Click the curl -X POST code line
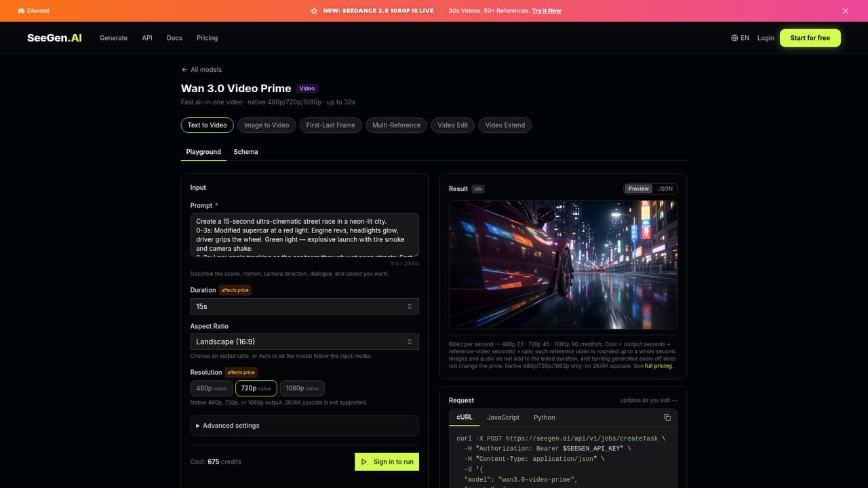Image resolution: width=868 pixels, height=488 pixels. [x=561, y=439]
